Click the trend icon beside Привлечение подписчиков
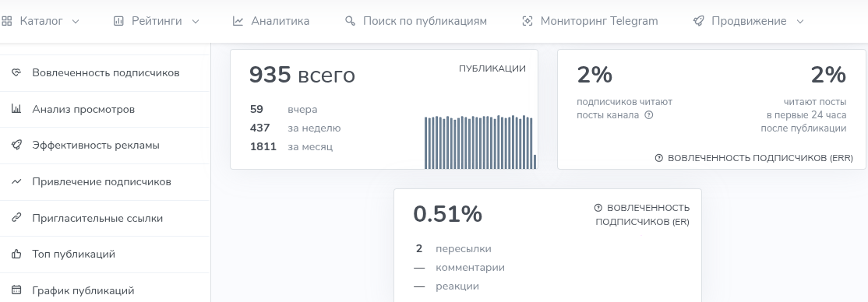This screenshot has height=302, width=868. tap(16, 181)
